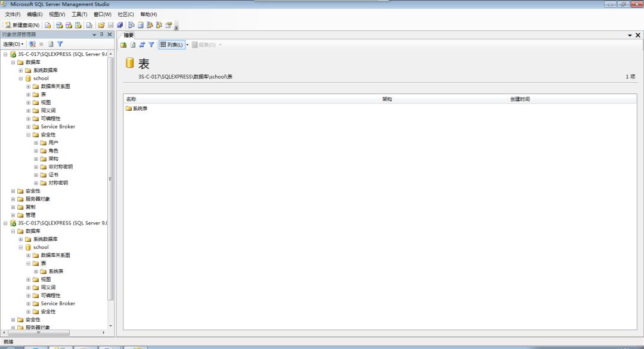Click the Disconnect icon in Object Explorer
The height and width of the screenshot is (349, 644).
coord(32,44)
